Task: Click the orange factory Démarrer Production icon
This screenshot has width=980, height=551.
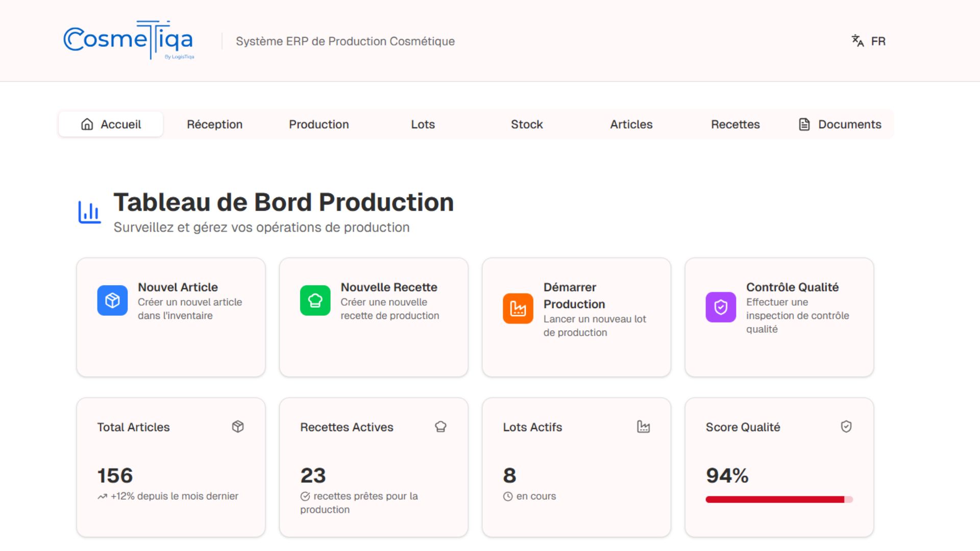Action: 518,308
